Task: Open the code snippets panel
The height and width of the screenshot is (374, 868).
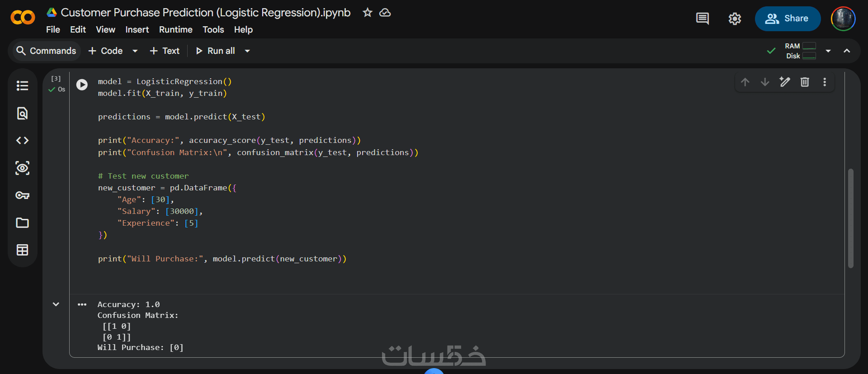Action: click(22, 141)
